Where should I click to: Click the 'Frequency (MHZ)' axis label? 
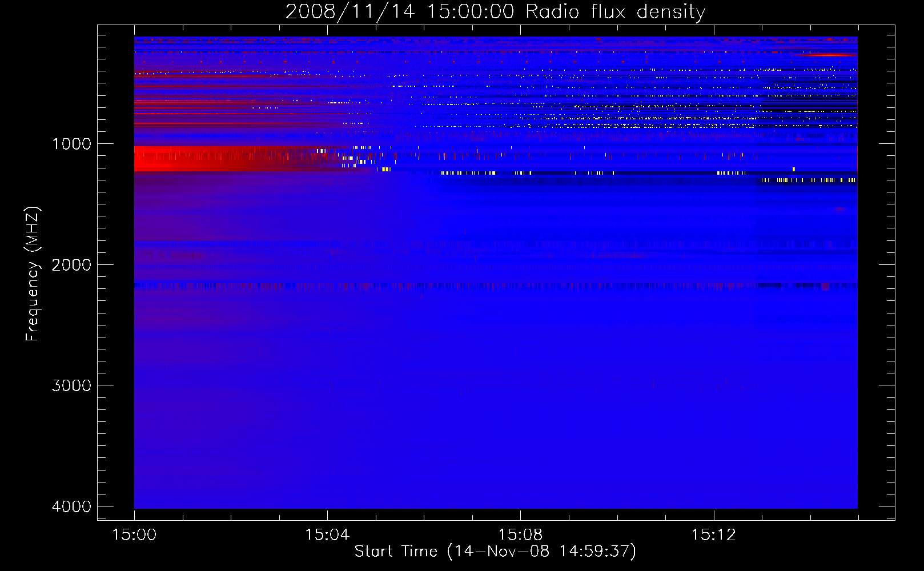click(x=33, y=274)
